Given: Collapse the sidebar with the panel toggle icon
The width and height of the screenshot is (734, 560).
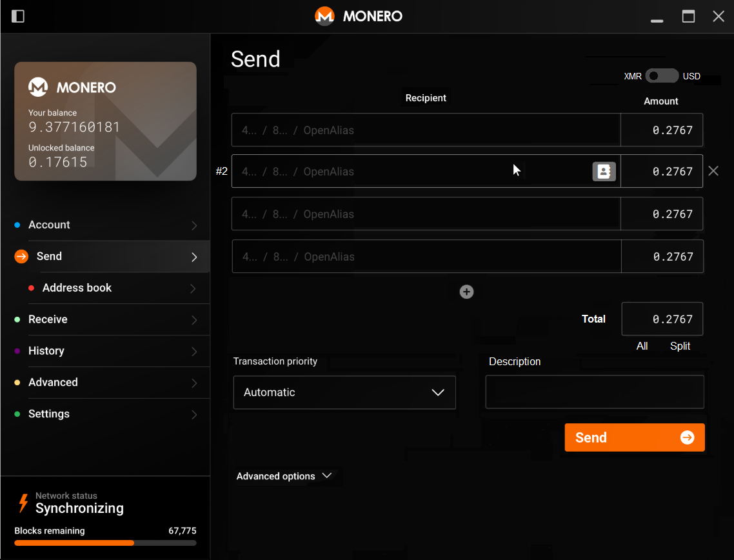Looking at the screenshot, I should 18,16.
